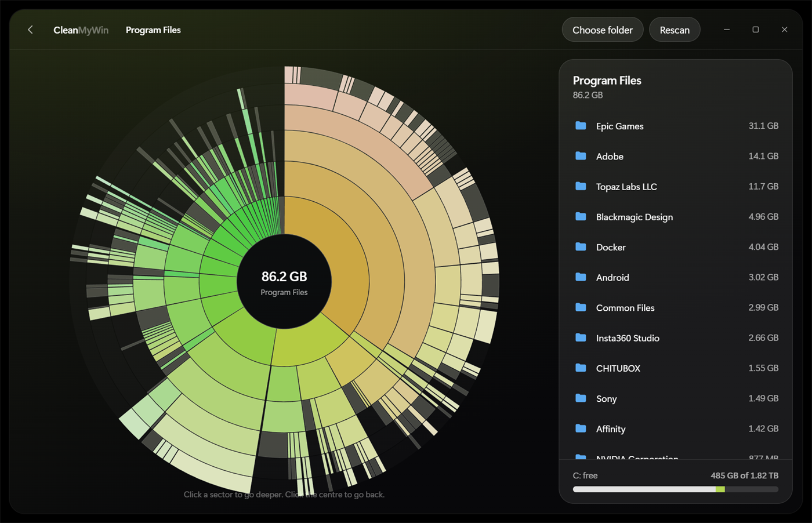Click the 31.1 GB size value
This screenshot has height=523, width=812.
[x=763, y=126]
